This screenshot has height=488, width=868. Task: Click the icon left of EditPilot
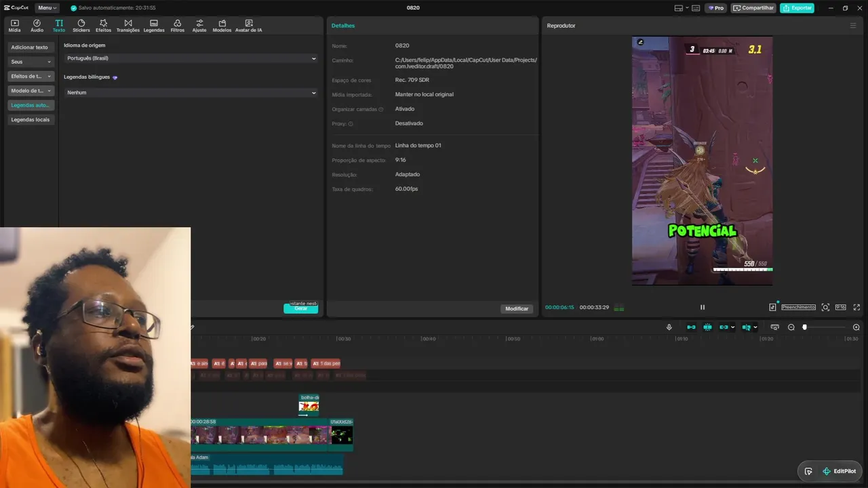pyautogui.click(x=808, y=471)
